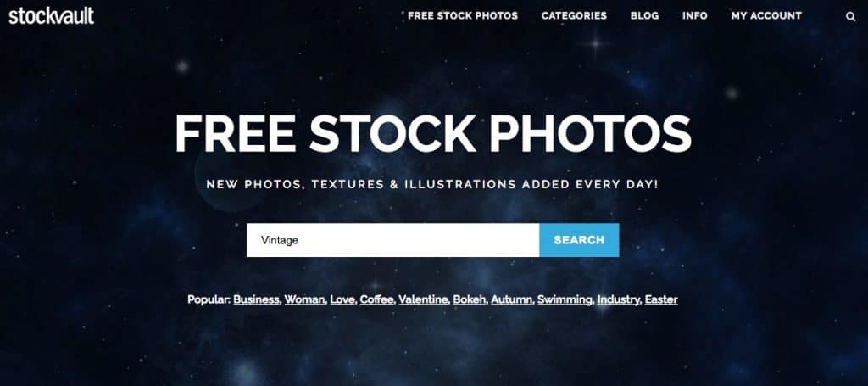The image size is (868, 386).
Task: Follow the Love popular link
Action: pos(342,299)
